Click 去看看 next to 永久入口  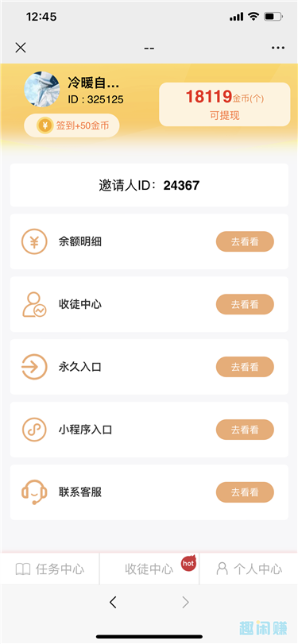point(245,367)
